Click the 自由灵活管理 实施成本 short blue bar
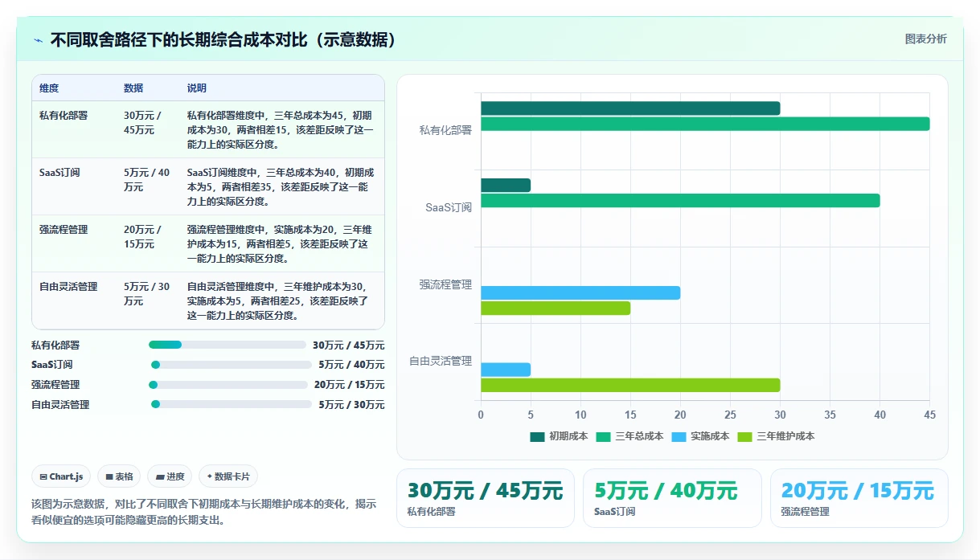The height and width of the screenshot is (560, 980). [506, 370]
